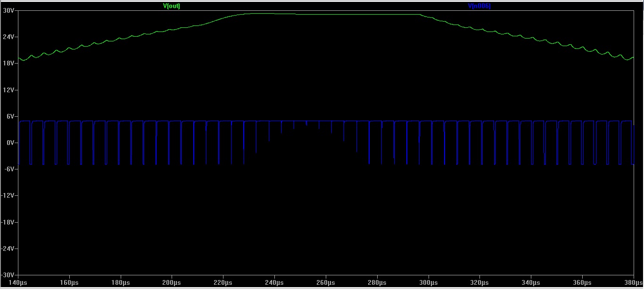Click the 180µs time axis label
Image resolution: width=644 pixels, height=305 pixels.
121,282
